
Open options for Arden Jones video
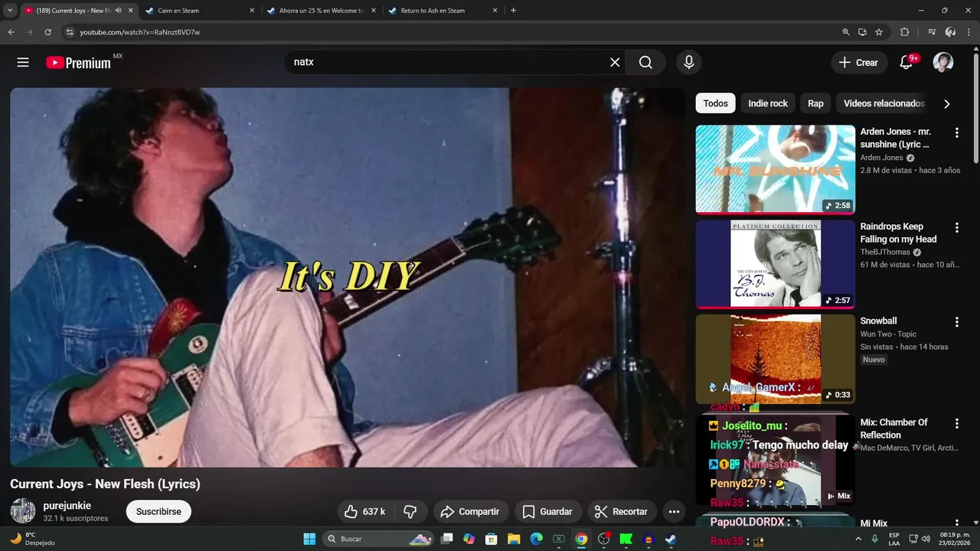click(956, 133)
